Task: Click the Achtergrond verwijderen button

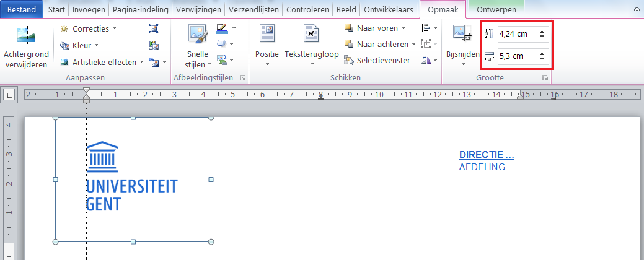Action: pos(26,47)
